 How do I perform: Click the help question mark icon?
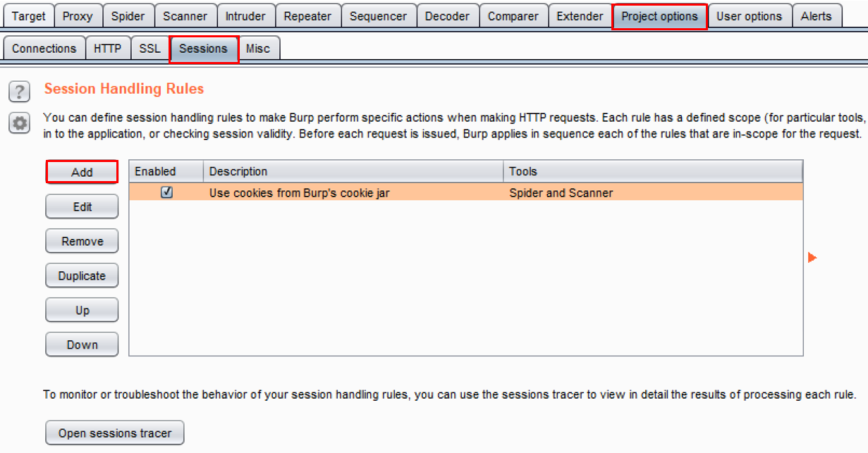20,91
